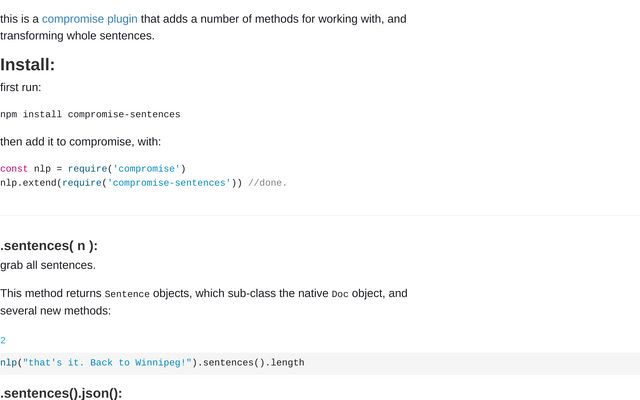The width and height of the screenshot is (640, 400).
Task: Click the 'first run:' text
Action: (x=20, y=87)
